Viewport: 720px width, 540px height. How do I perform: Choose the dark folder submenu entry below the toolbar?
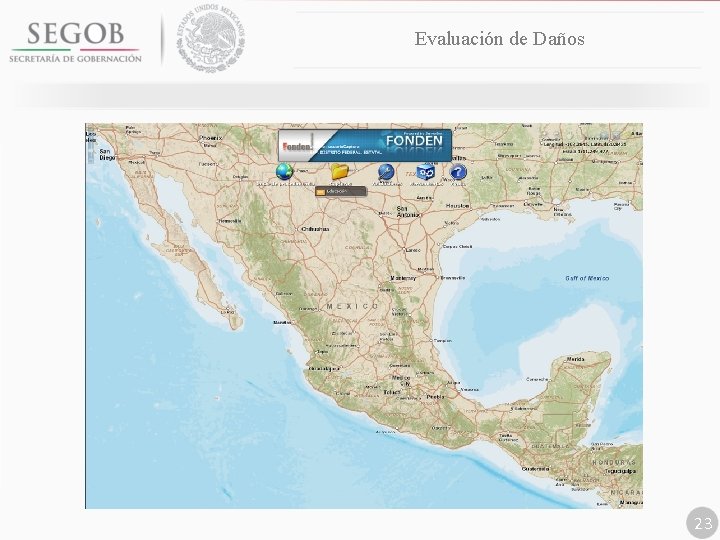click(341, 191)
